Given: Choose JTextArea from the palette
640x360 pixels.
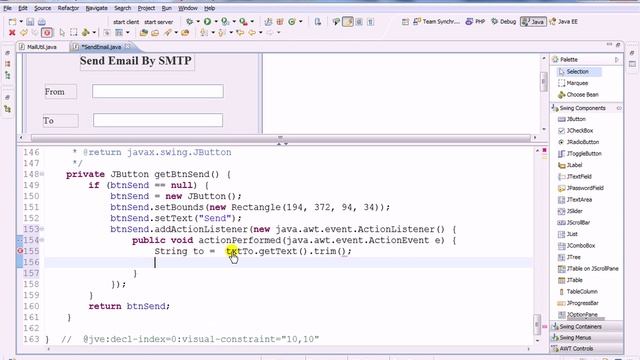Looking at the screenshot, I should [575, 200].
